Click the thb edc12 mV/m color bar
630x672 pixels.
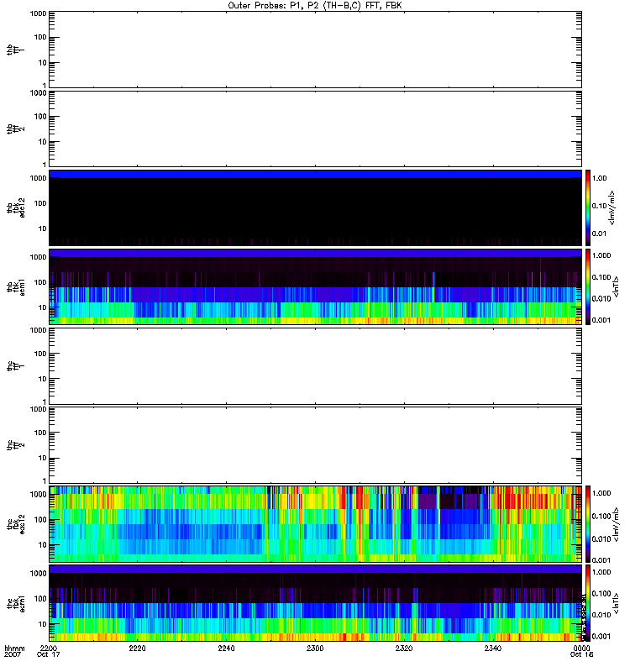[x=589, y=207]
